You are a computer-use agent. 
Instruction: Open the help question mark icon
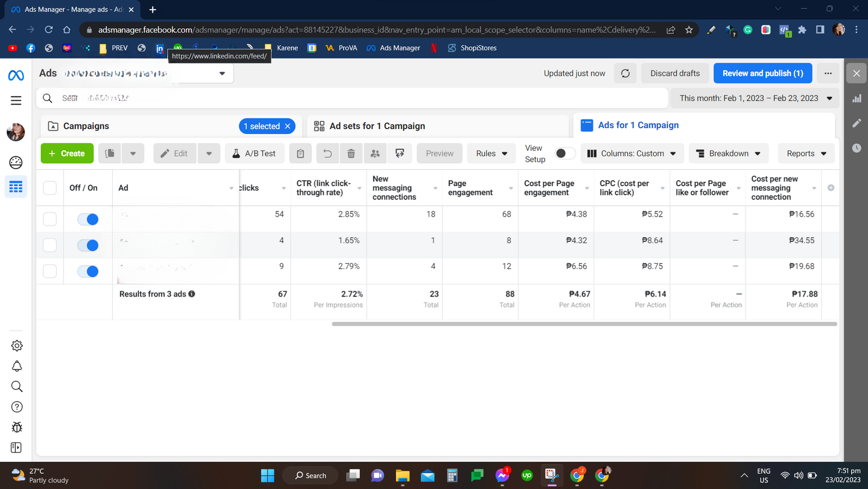pos(17,407)
